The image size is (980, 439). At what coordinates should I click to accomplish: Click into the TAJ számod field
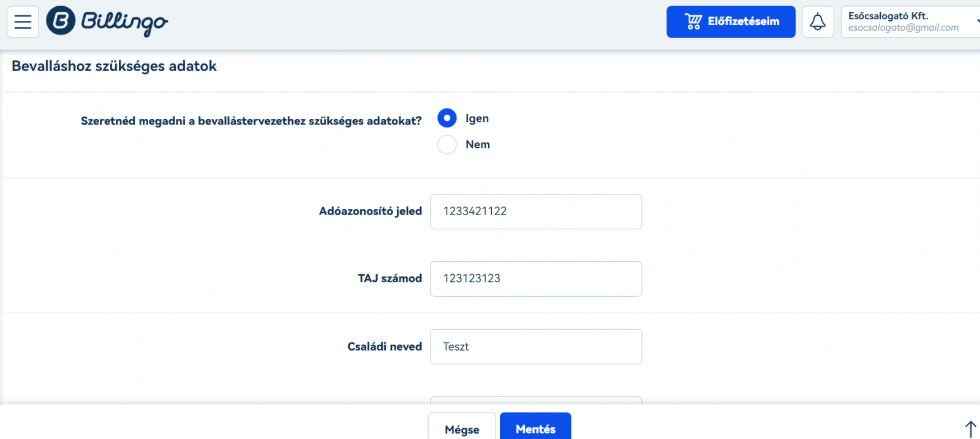click(535, 279)
